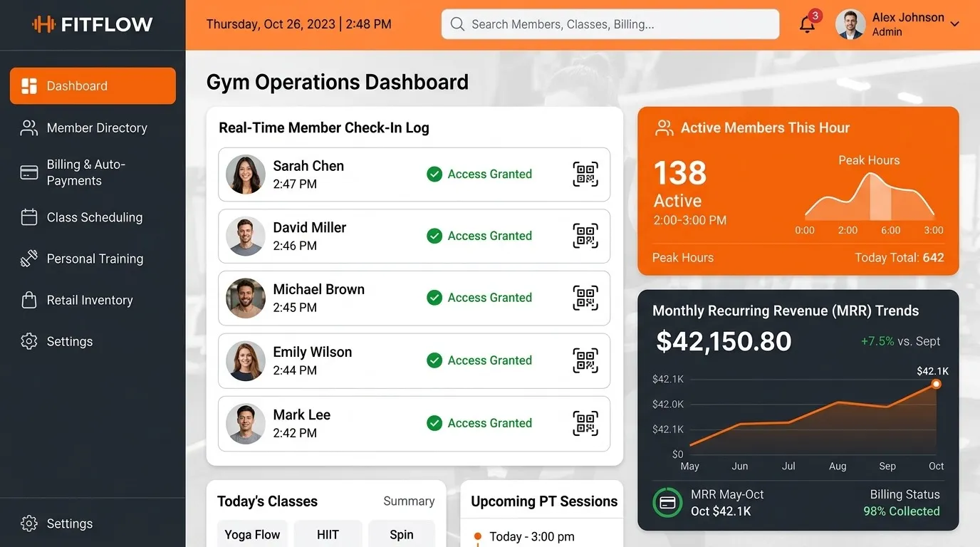This screenshot has width=980, height=547.
Task: Click Mark Lee's green access checkmark
Action: pyautogui.click(x=434, y=423)
